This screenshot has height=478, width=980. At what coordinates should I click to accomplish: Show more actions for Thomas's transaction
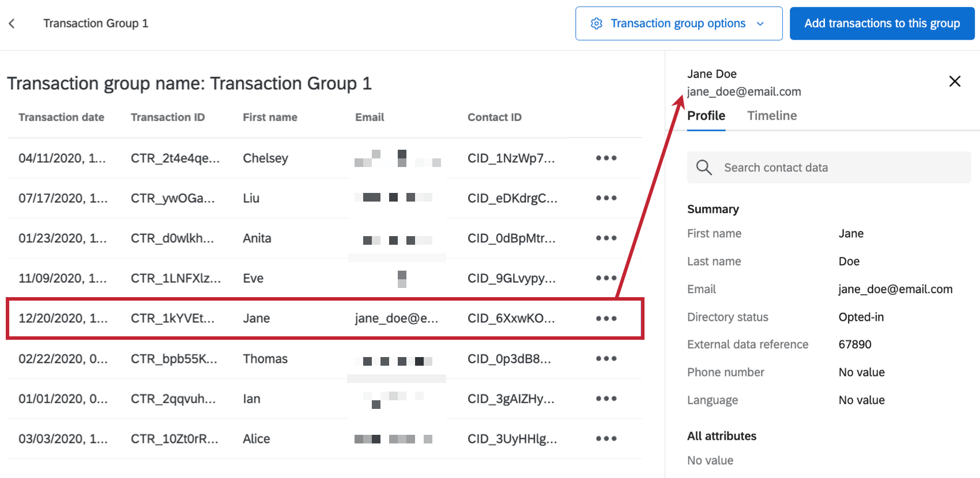coord(606,358)
